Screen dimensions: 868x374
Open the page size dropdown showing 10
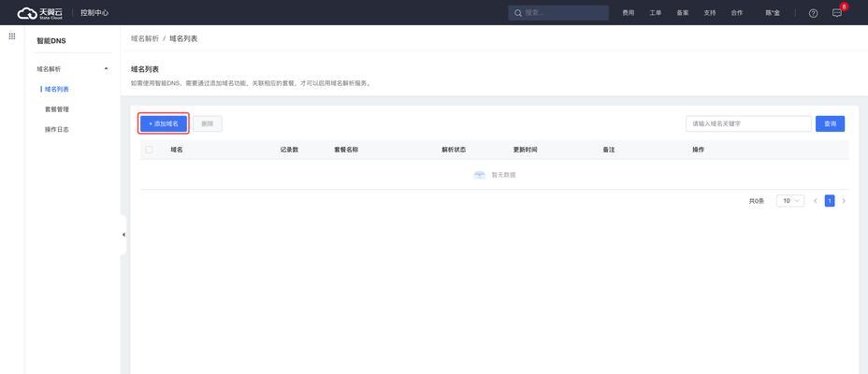(790, 201)
